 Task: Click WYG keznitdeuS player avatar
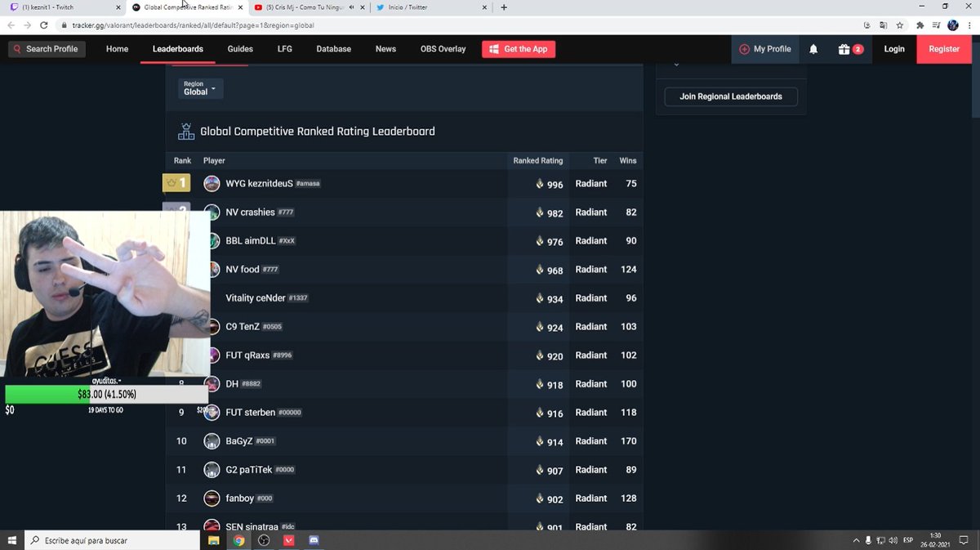(x=212, y=184)
